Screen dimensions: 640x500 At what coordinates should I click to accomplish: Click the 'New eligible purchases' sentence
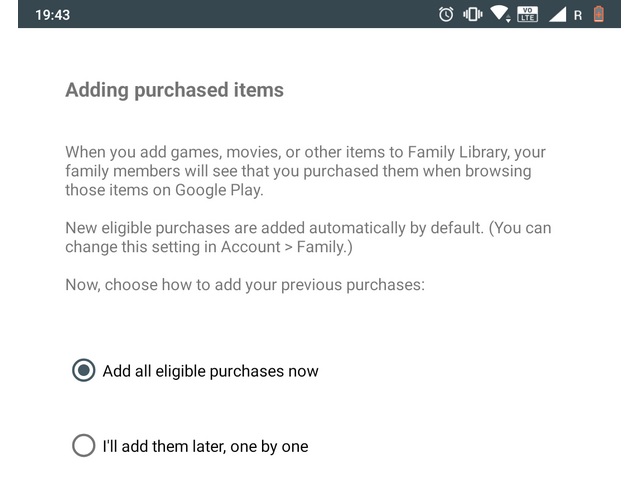(x=150, y=228)
